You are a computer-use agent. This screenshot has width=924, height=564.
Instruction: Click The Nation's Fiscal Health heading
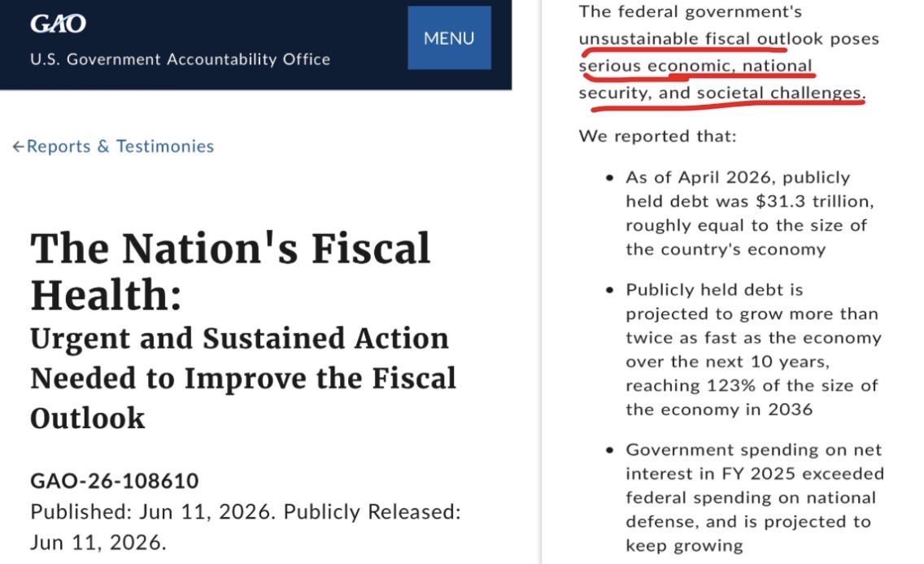click(230, 271)
